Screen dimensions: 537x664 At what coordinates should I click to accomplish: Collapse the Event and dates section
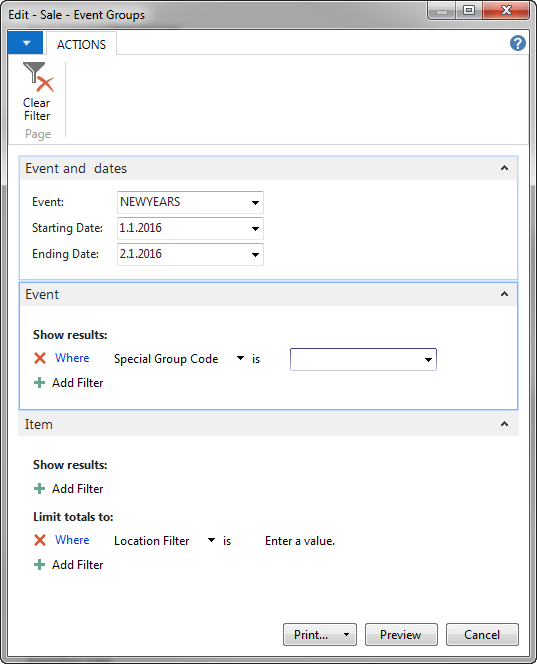pos(504,168)
